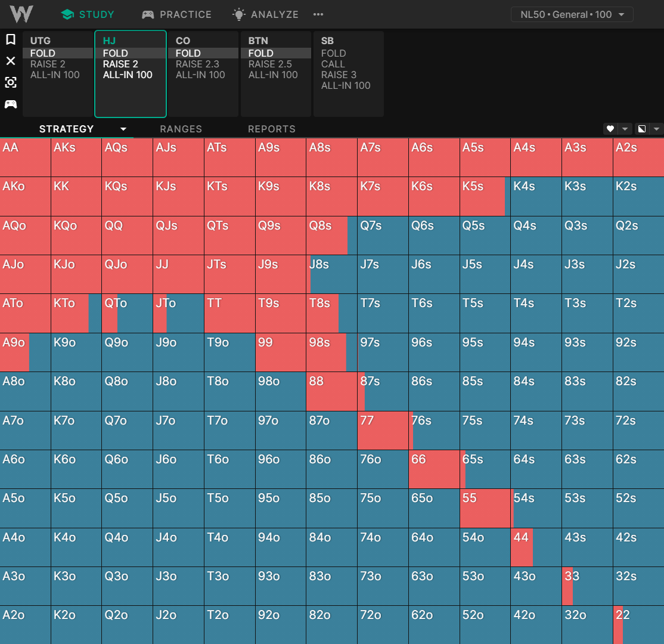
Task: Click the screenshot capture icon in sidebar
Action: point(10,82)
